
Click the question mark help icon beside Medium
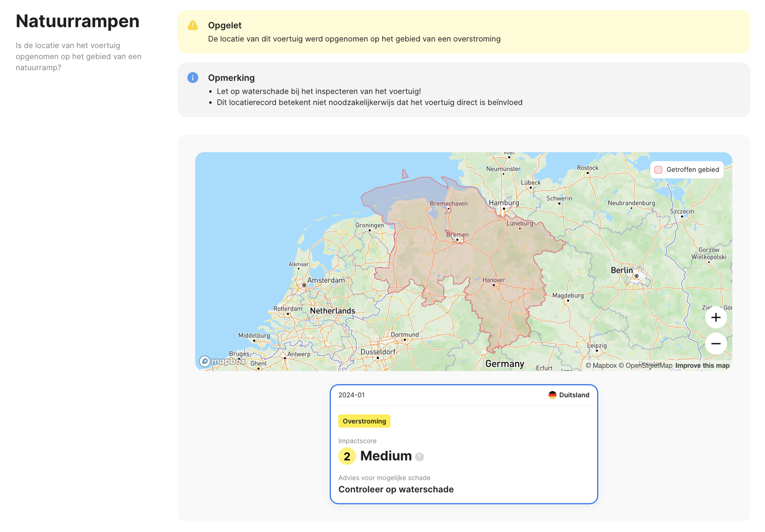[420, 457]
